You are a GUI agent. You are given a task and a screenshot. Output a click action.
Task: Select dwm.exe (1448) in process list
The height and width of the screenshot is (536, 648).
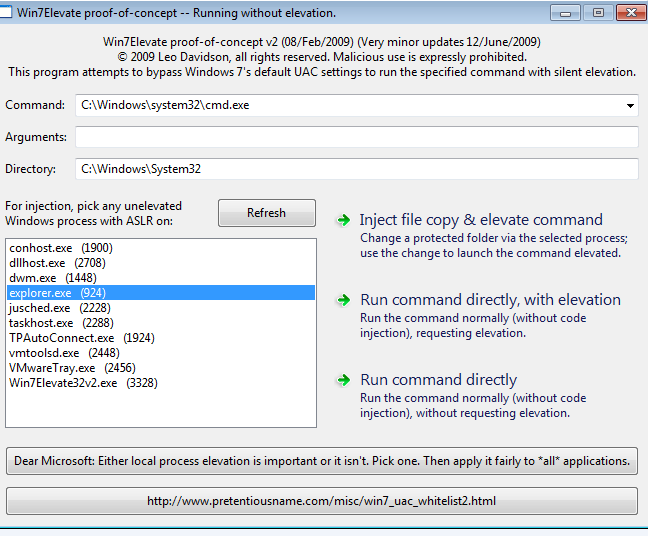pyautogui.click(x=161, y=278)
